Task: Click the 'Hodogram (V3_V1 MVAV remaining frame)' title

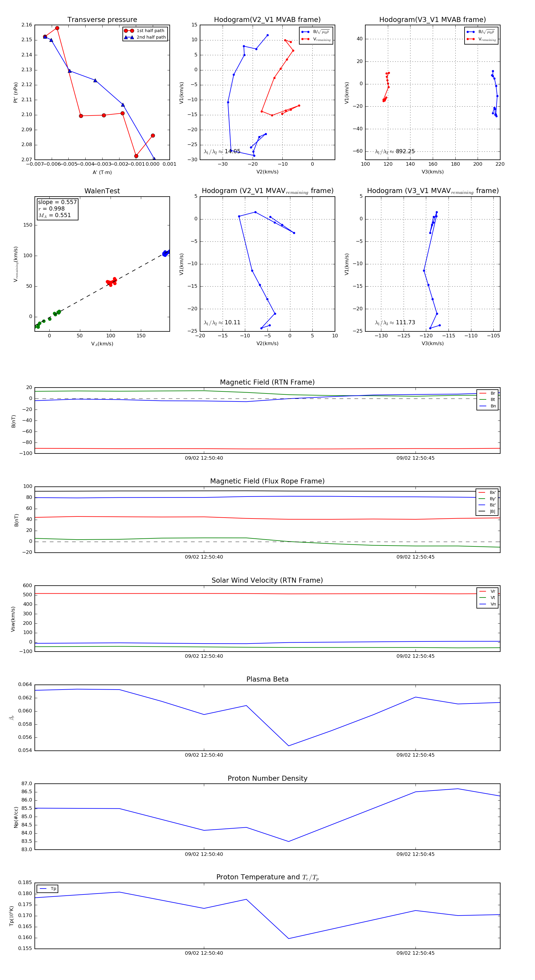Action: click(x=432, y=191)
